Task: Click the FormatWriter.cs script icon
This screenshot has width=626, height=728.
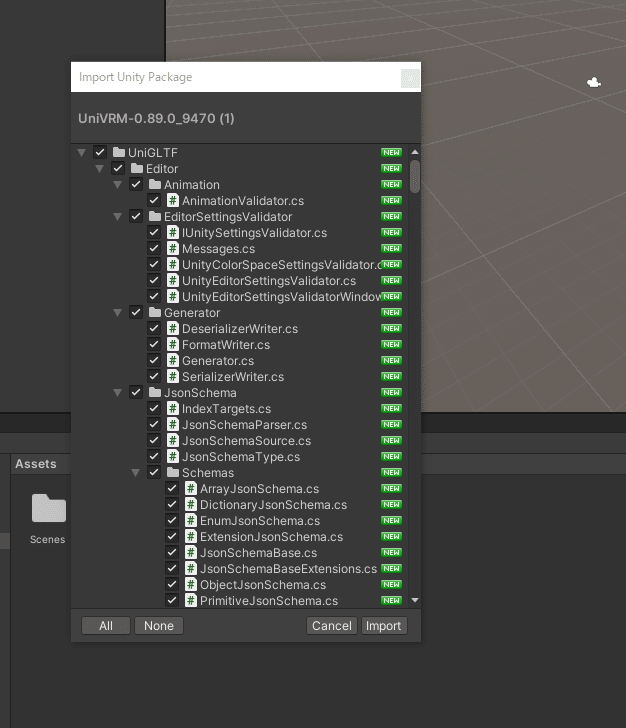Action: point(173,344)
